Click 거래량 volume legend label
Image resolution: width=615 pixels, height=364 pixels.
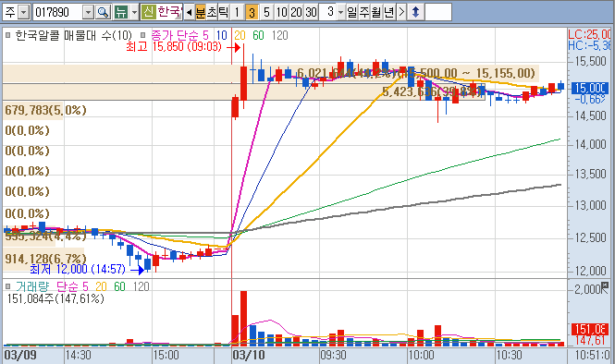click(32, 286)
